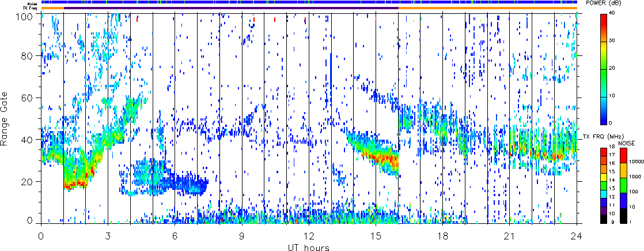The image size is (644, 251).
Task: Click the '6' tick label on UT hours axis
Action: click(175, 235)
